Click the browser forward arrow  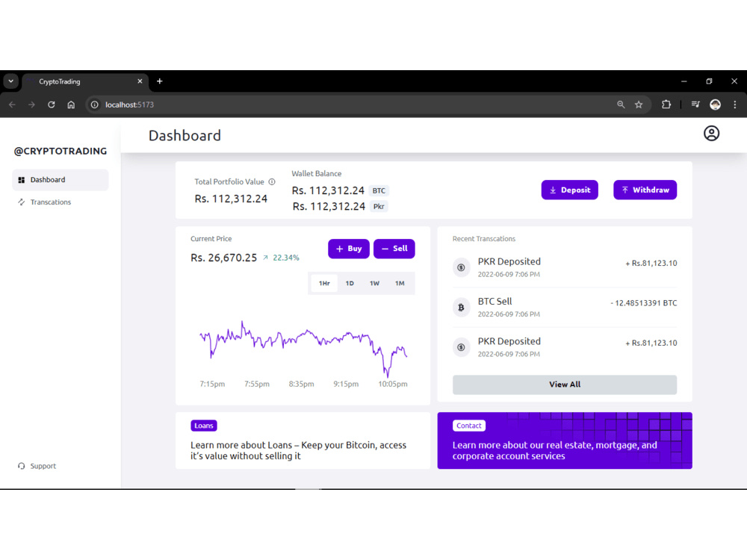click(31, 105)
